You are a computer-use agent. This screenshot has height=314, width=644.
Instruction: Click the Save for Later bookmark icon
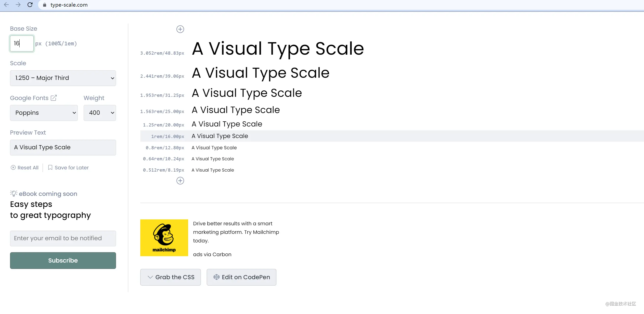coord(50,167)
